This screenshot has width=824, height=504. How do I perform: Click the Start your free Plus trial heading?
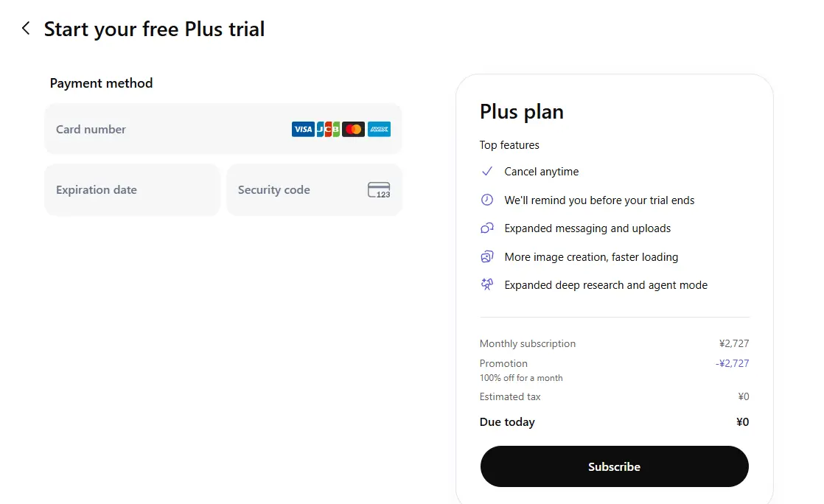(x=154, y=29)
